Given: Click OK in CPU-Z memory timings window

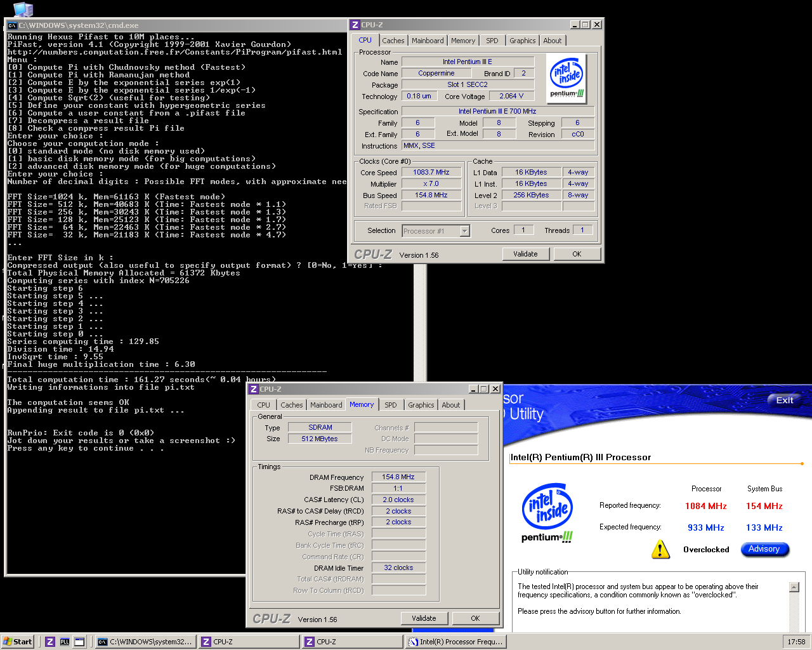Looking at the screenshot, I should point(475,618).
